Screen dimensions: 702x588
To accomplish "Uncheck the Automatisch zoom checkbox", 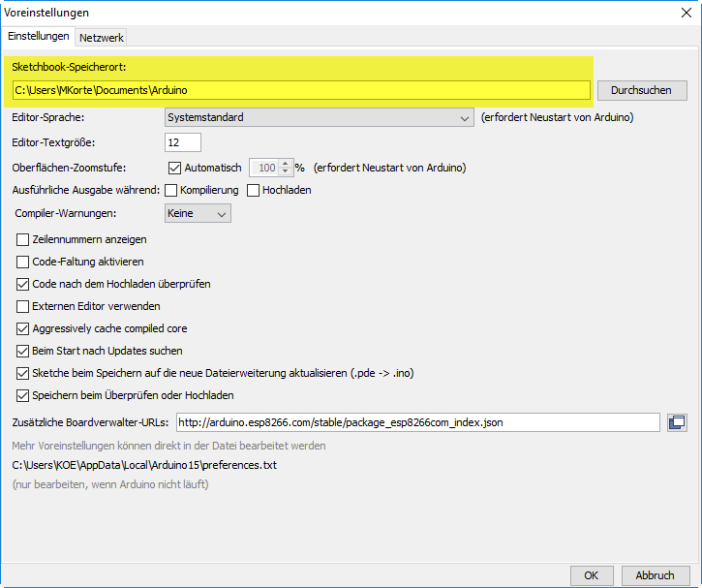I will (x=175, y=168).
